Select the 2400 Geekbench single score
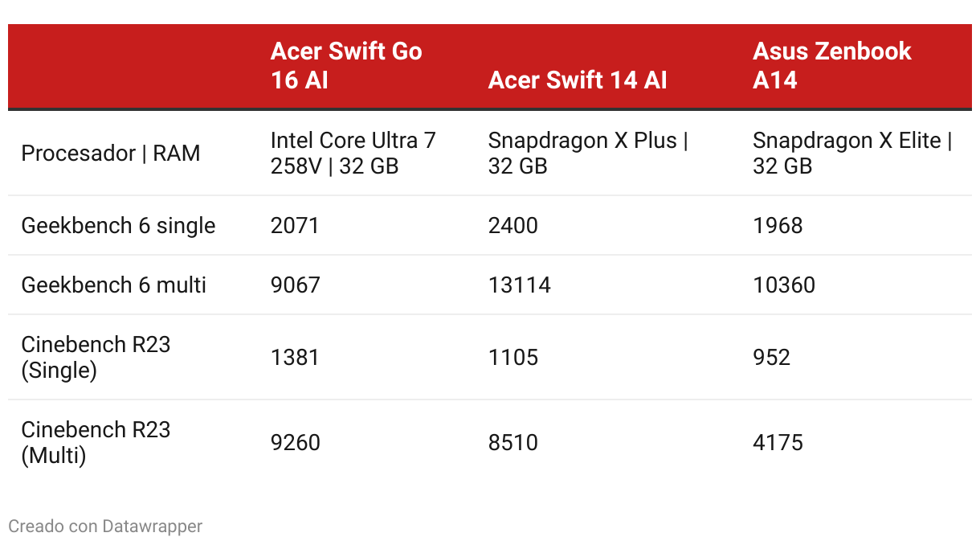 pos(512,226)
